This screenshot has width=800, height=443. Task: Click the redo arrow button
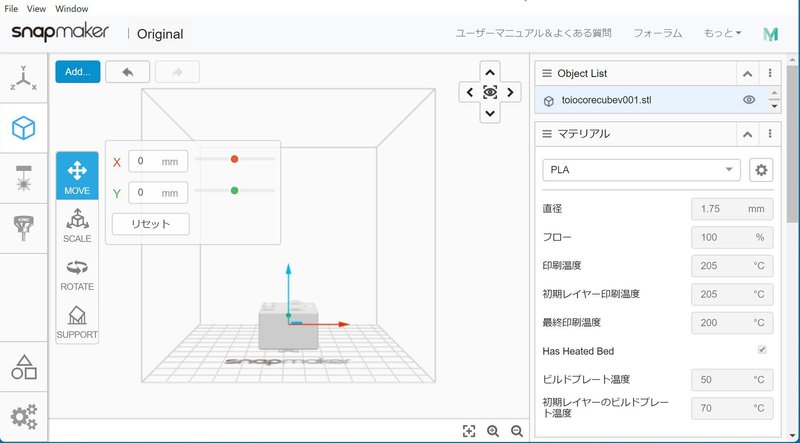[x=177, y=72]
